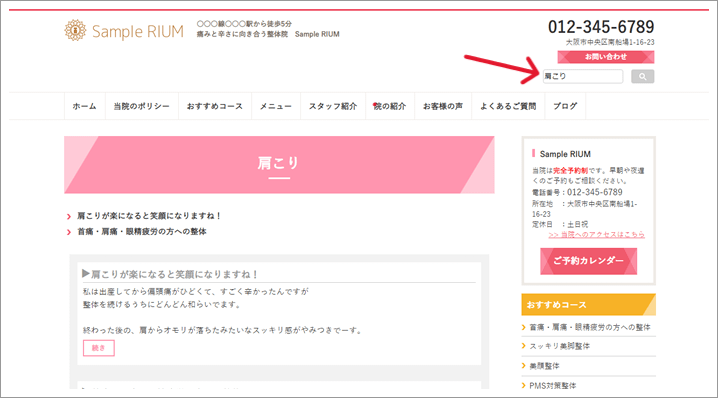Click the 続き read-more button
The image size is (718, 398).
tap(98, 348)
